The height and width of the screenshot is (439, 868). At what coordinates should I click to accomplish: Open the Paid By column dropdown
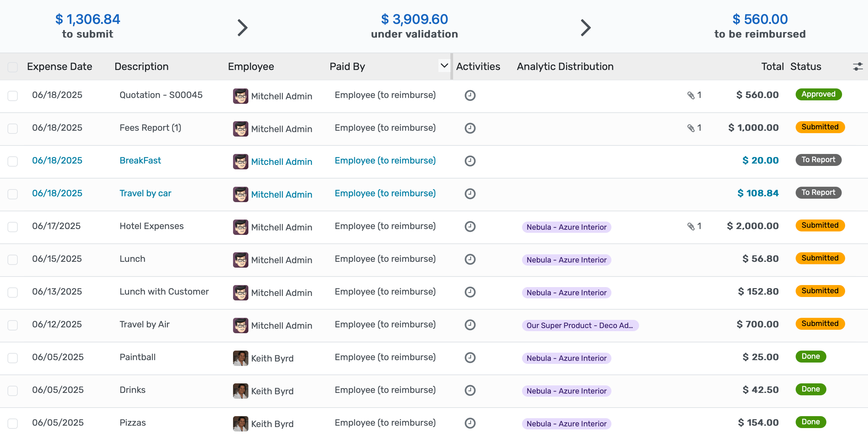click(443, 66)
